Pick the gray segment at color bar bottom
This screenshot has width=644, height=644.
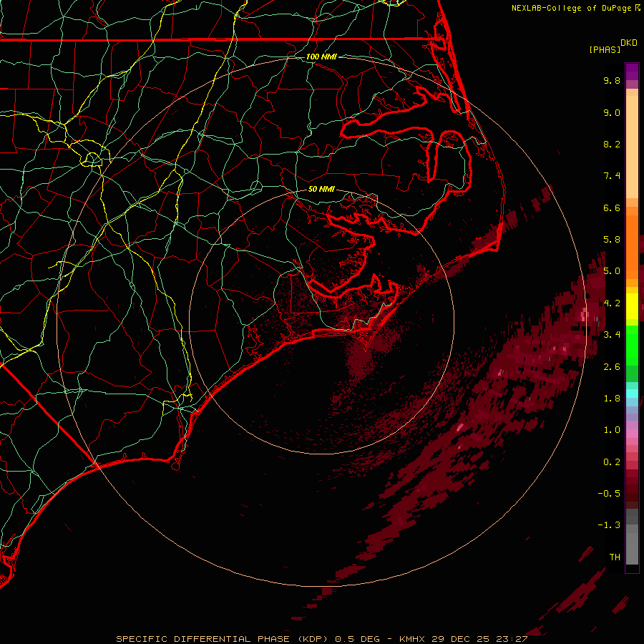(x=632, y=548)
